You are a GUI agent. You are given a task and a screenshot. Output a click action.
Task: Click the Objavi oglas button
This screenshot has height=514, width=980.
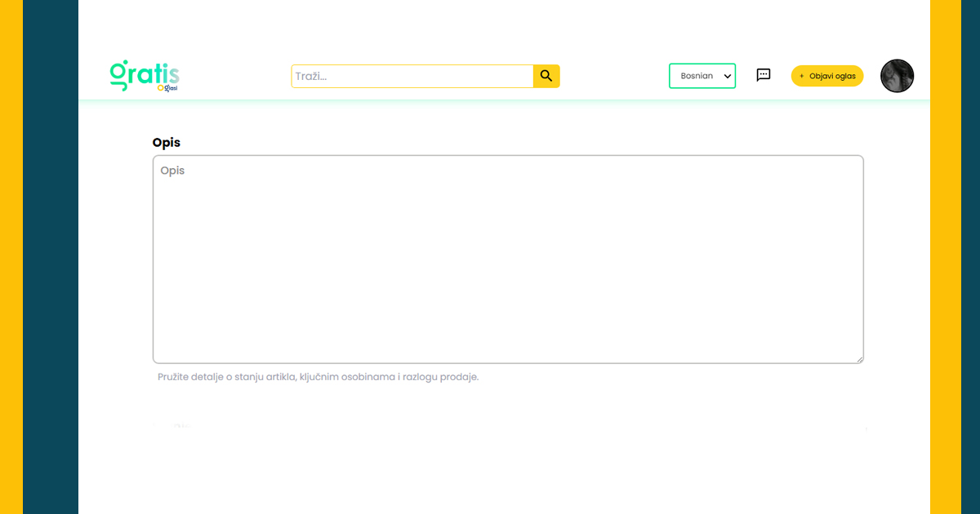pos(827,76)
